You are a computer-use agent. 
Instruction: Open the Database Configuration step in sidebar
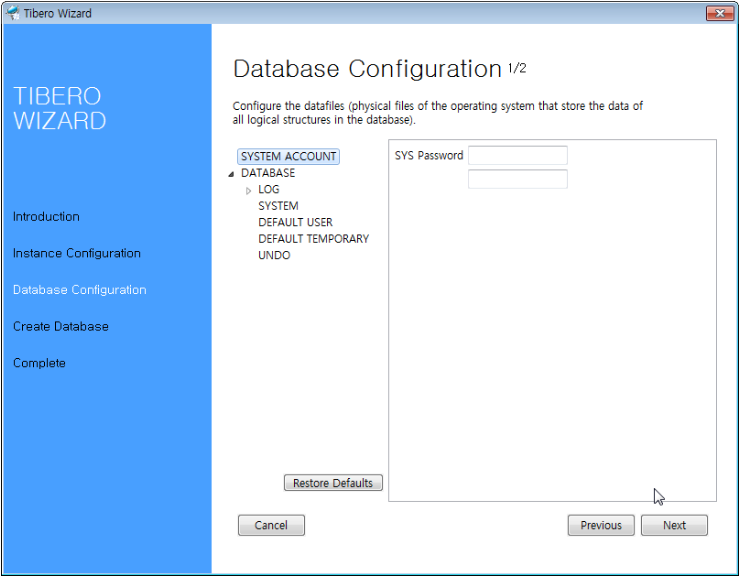tap(79, 290)
